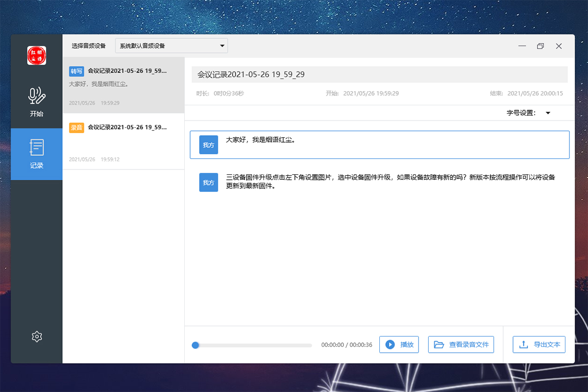Restore down the application window

point(540,46)
